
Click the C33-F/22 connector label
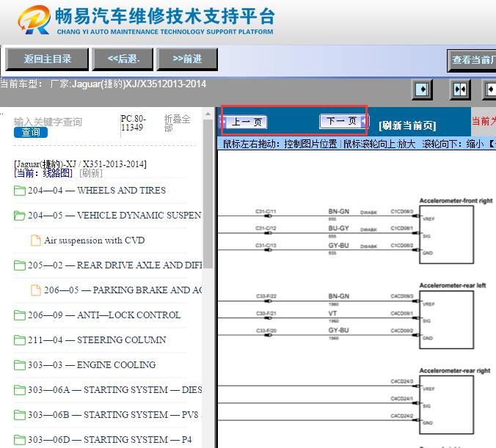pos(266,296)
